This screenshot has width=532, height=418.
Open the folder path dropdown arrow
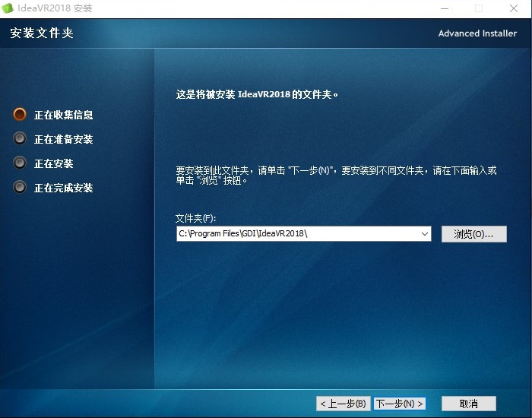[424, 234]
